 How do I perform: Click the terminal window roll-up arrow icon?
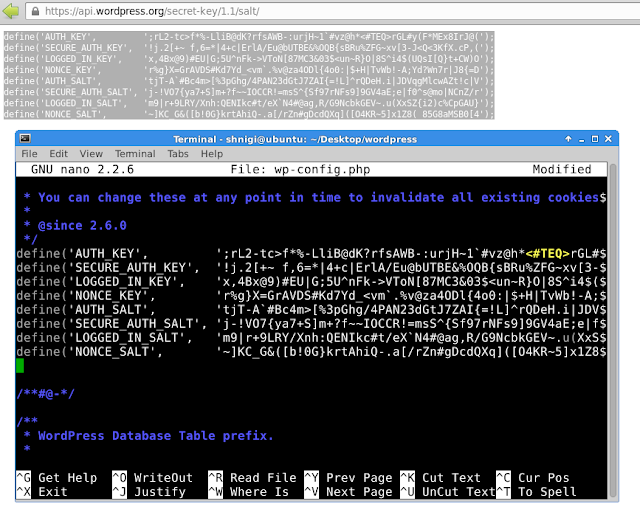click(x=568, y=139)
